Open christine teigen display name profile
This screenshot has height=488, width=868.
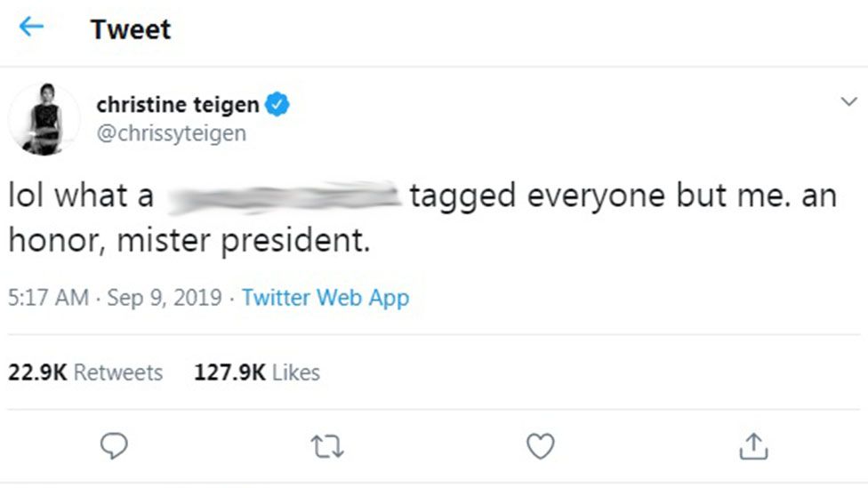178,105
